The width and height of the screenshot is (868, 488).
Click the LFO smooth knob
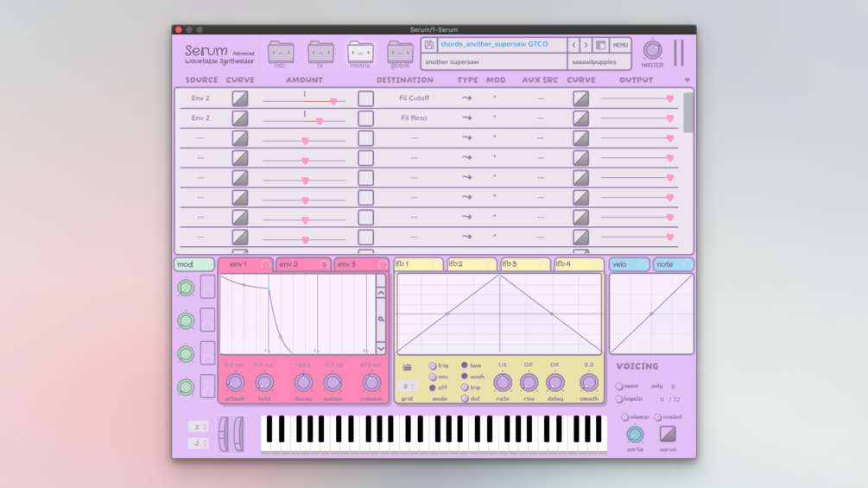[x=588, y=383]
